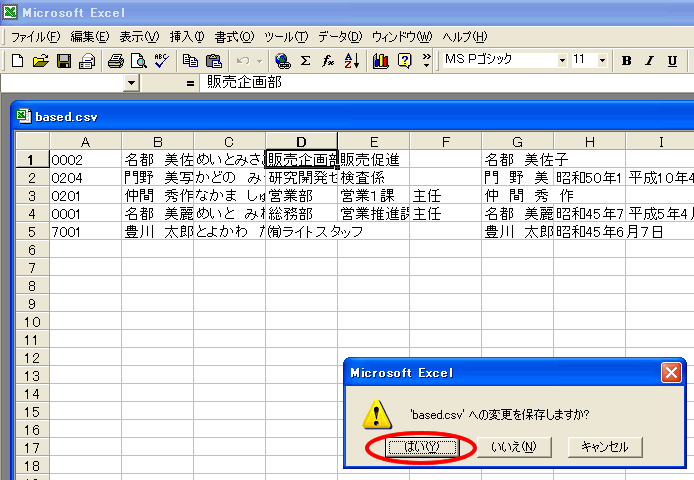
Task: Open the ウィンドウ(W) menu
Action: tap(402, 37)
